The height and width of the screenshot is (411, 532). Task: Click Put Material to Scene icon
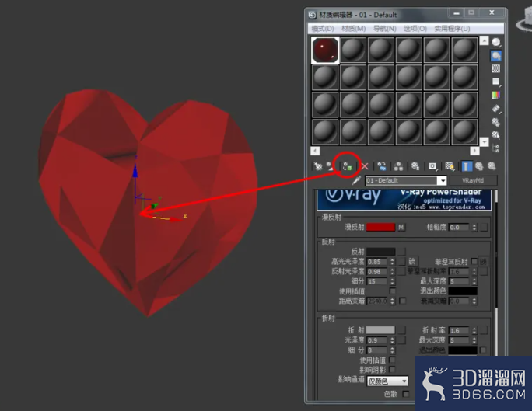330,166
